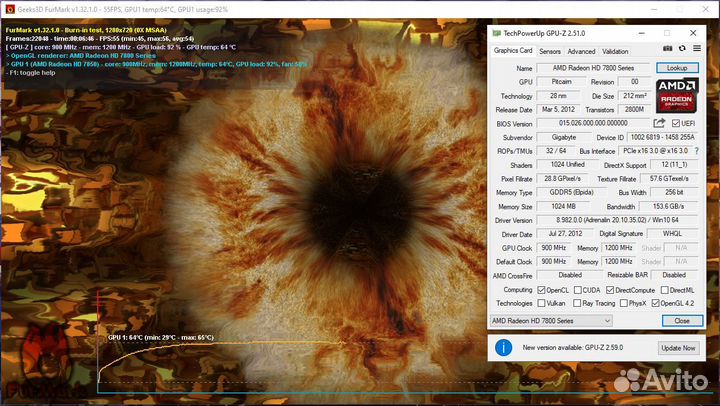Open the AMD Radeon HD 7800 Series dropdown
Viewport: 720px width, 406px height.
click(x=551, y=321)
